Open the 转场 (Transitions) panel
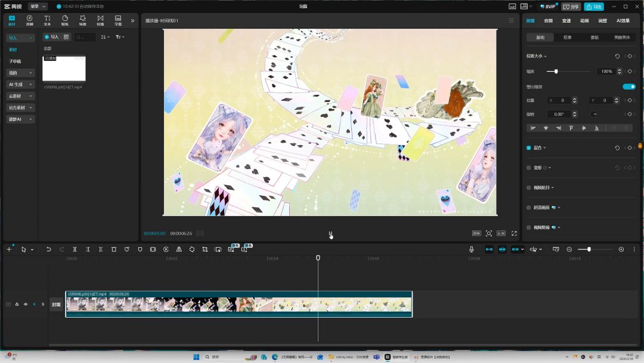Viewport: 644px width, 363px height. coord(100,20)
